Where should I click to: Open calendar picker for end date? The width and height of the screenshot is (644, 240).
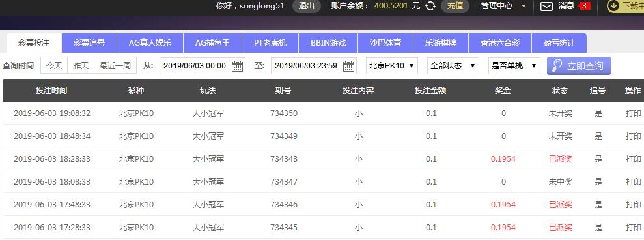(x=348, y=66)
